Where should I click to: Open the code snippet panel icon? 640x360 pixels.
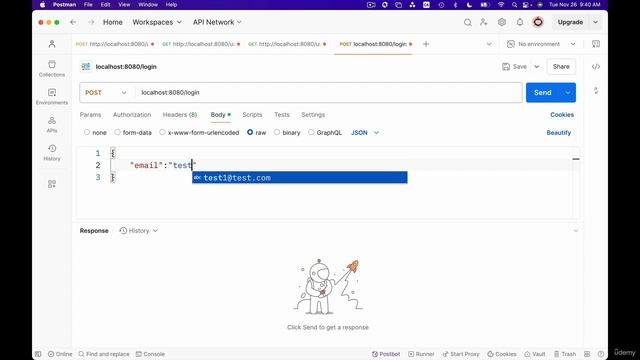pyautogui.click(x=596, y=67)
